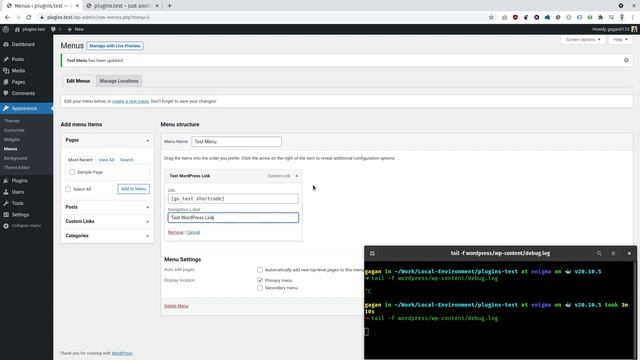
Task: Open Widgets under Appearance
Action: 12,140
